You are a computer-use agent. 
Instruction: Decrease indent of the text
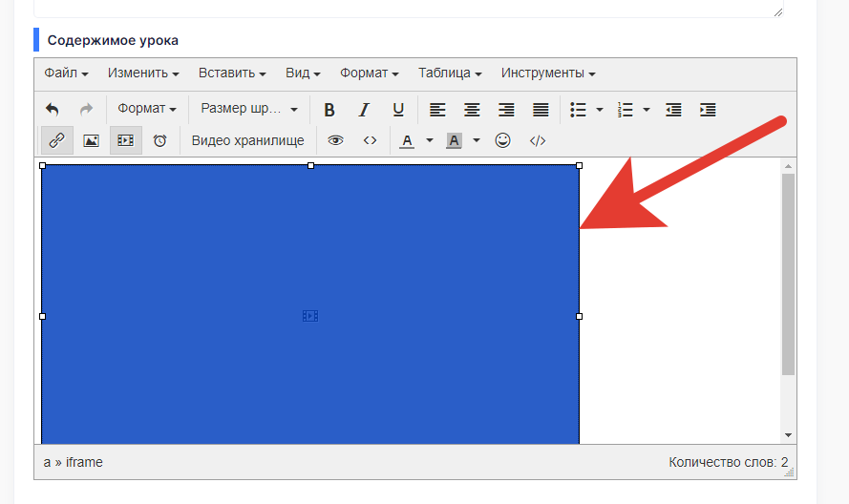(673, 110)
